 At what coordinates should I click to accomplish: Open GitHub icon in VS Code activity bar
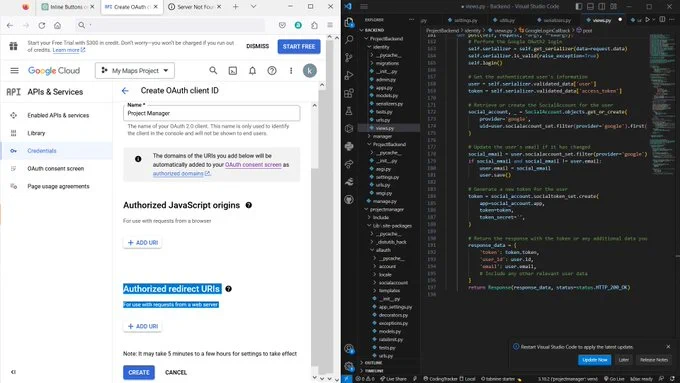pyautogui.click(x=349, y=200)
